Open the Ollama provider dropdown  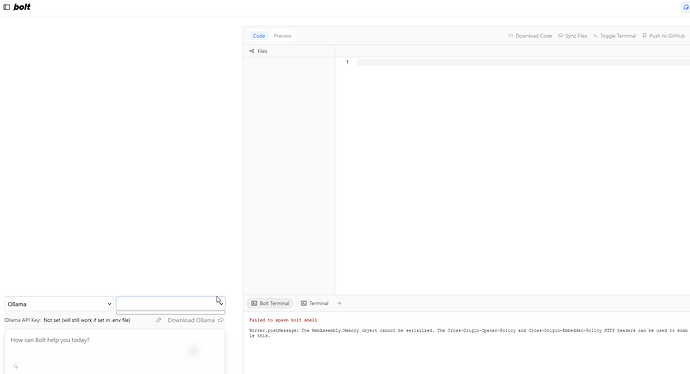[59, 304]
